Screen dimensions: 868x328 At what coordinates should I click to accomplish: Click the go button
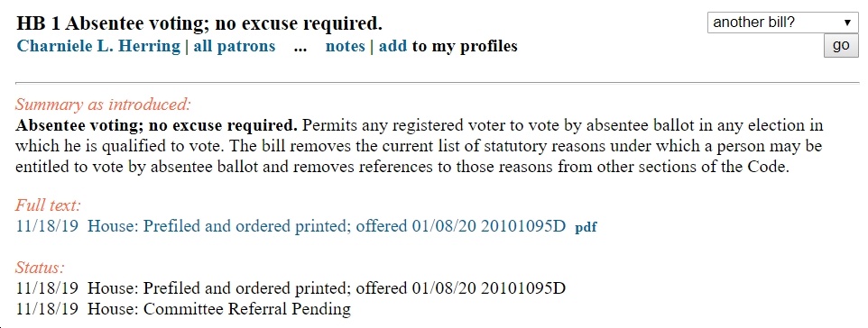pyautogui.click(x=841, y=45)
